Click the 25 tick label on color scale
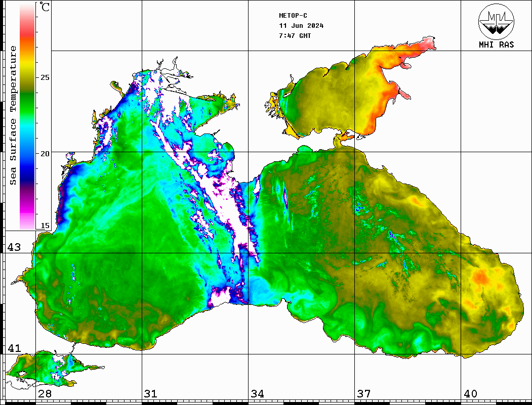532x405 pixels. click(45, 77)
